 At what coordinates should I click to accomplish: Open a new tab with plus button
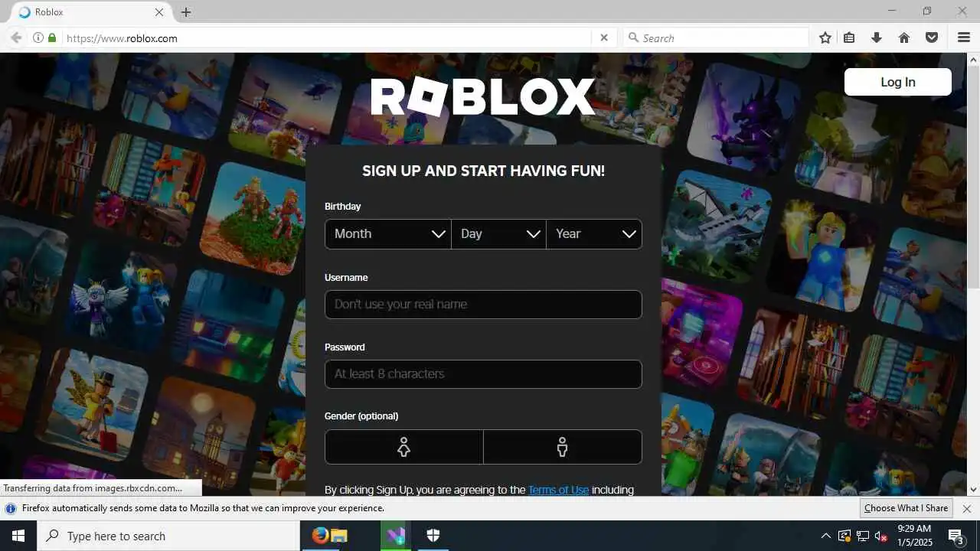click(186, 12)
